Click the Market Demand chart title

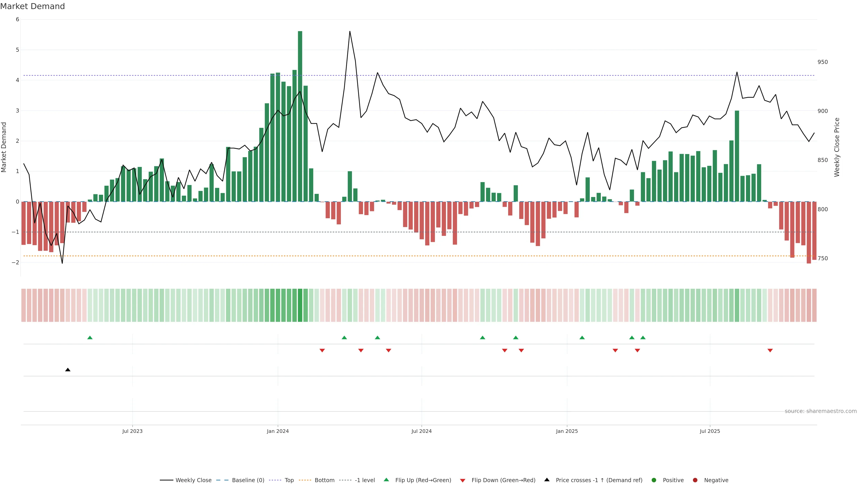(x=32, y=6)
